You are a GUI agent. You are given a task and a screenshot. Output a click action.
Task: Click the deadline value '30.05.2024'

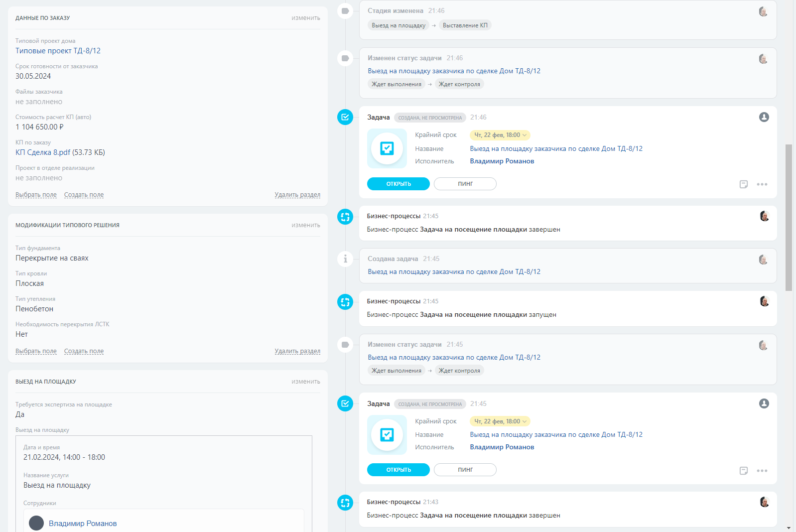click(x=33, y=76)
